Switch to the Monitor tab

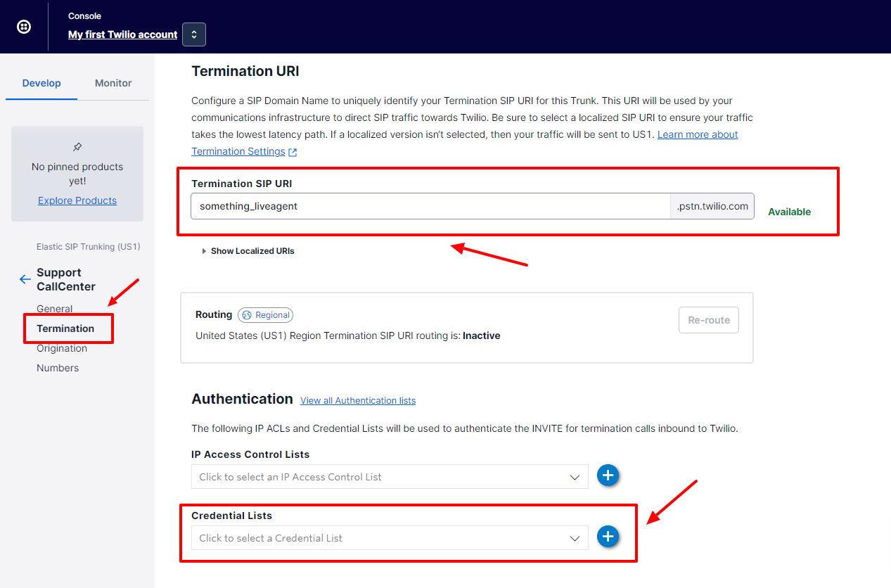(x=113, y=83)
